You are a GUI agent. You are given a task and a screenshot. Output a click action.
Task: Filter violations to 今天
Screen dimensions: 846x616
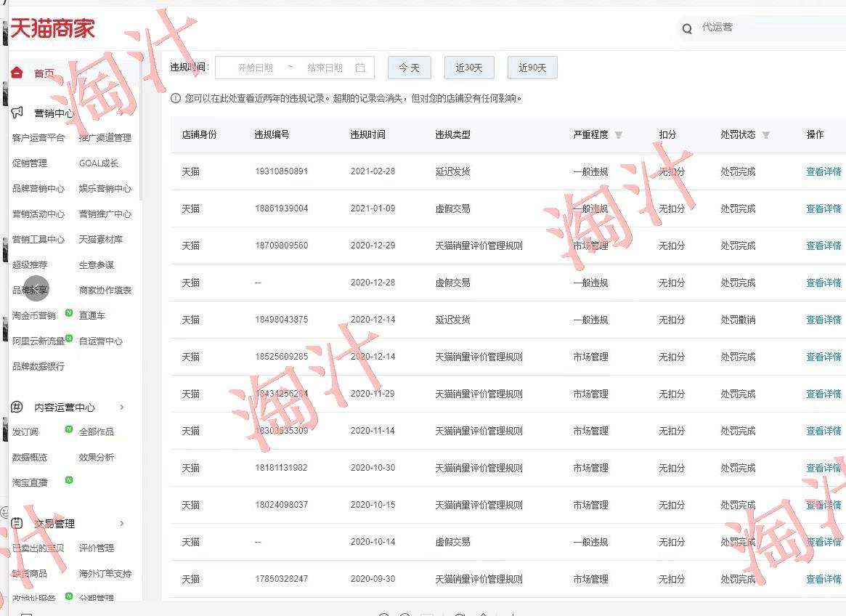point(409,68)
